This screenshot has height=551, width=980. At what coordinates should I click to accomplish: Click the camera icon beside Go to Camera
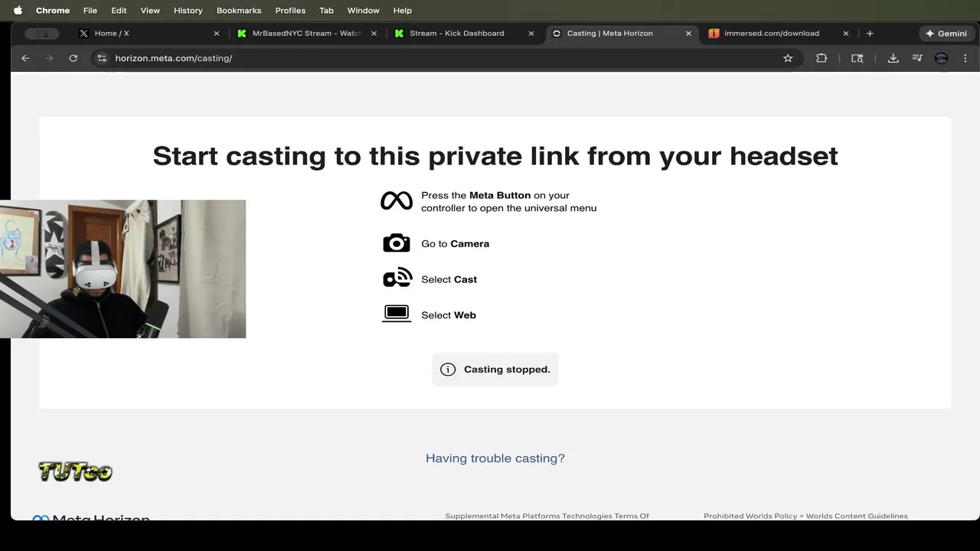pyautogui.click(x=397, y=243)
